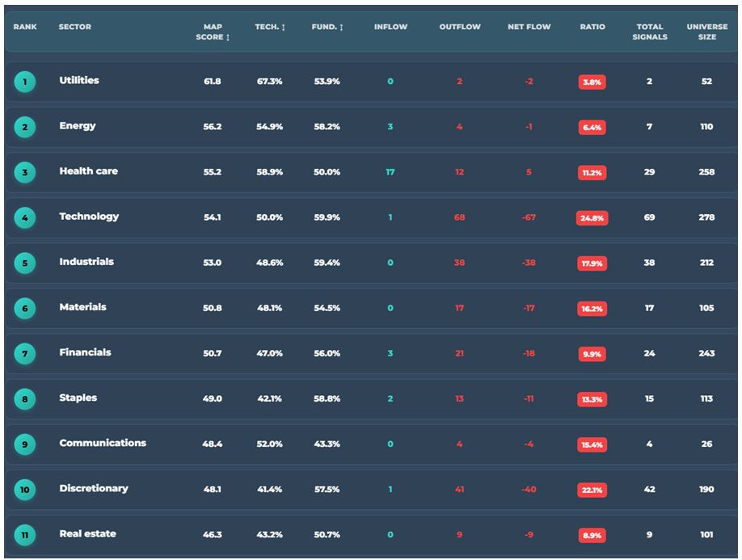
Task: Click the rank 11 circle badge
Action: point(25,534)
